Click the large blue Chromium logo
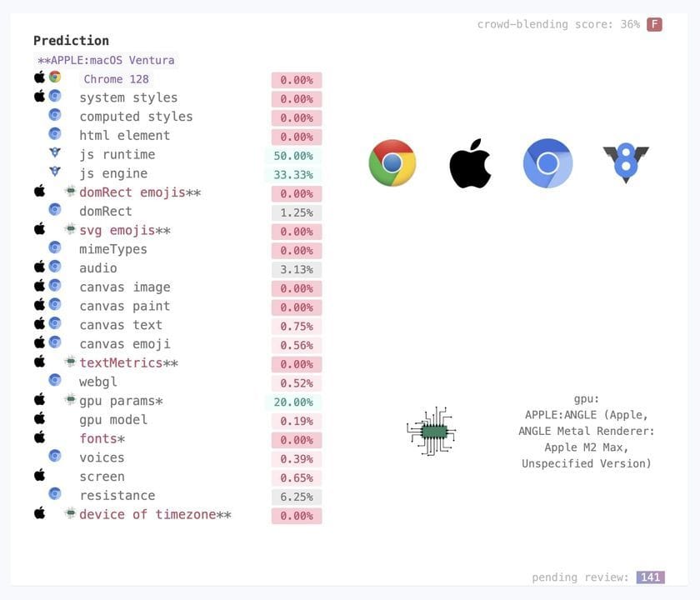 [x=547, y=163]
